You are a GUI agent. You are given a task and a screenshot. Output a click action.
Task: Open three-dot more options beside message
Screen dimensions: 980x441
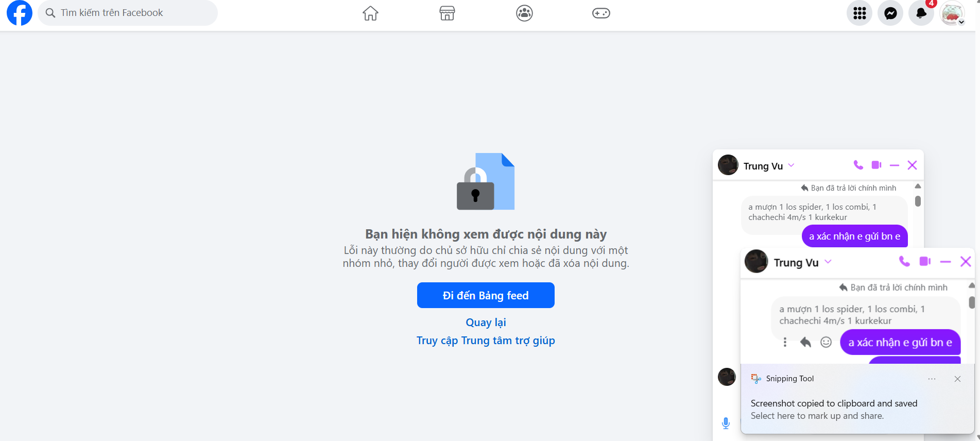tap(785, 342)
